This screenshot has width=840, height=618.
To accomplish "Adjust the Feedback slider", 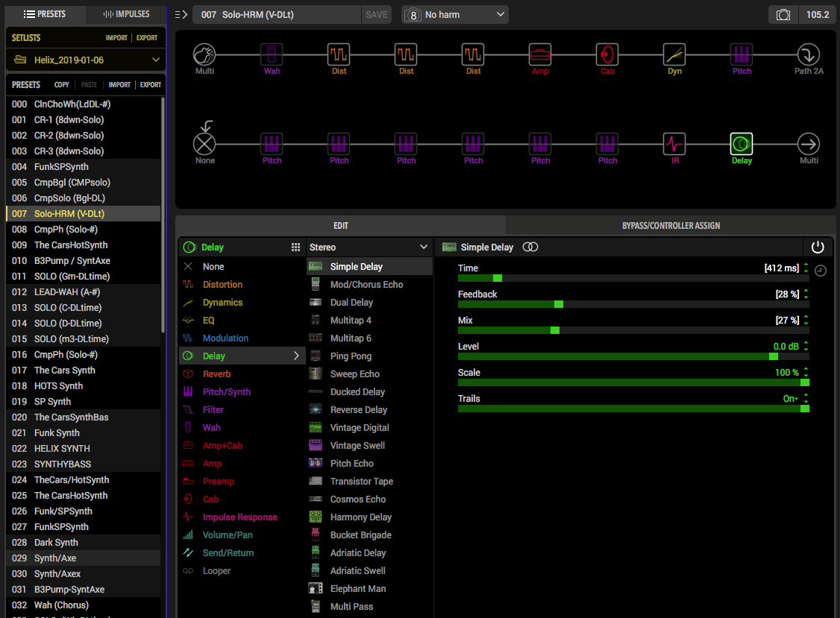I will tap(633, 304).
